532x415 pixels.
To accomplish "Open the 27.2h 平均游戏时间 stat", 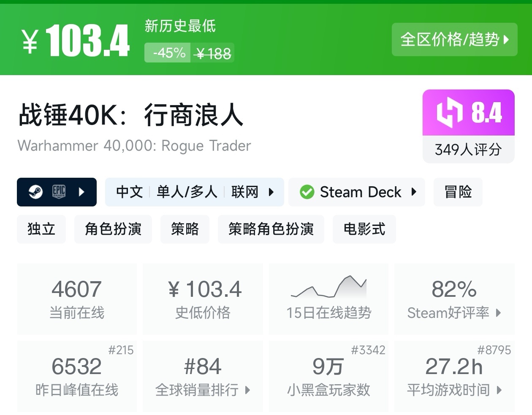I will point(454,376).
